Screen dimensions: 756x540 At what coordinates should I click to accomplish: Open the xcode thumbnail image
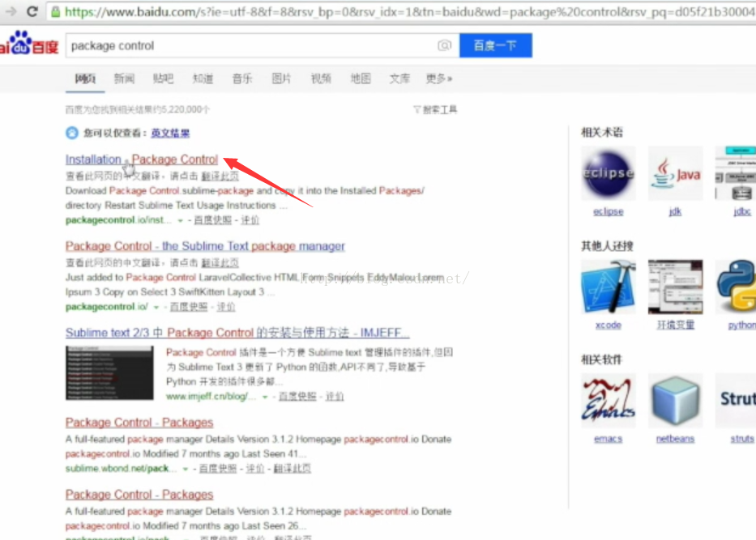coord(608,287)
